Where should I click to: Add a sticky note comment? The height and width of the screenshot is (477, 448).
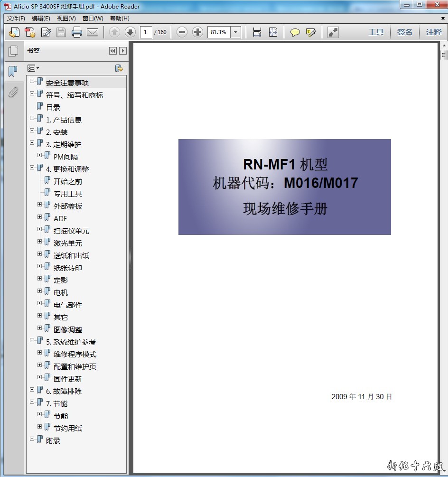click(295, 32)
